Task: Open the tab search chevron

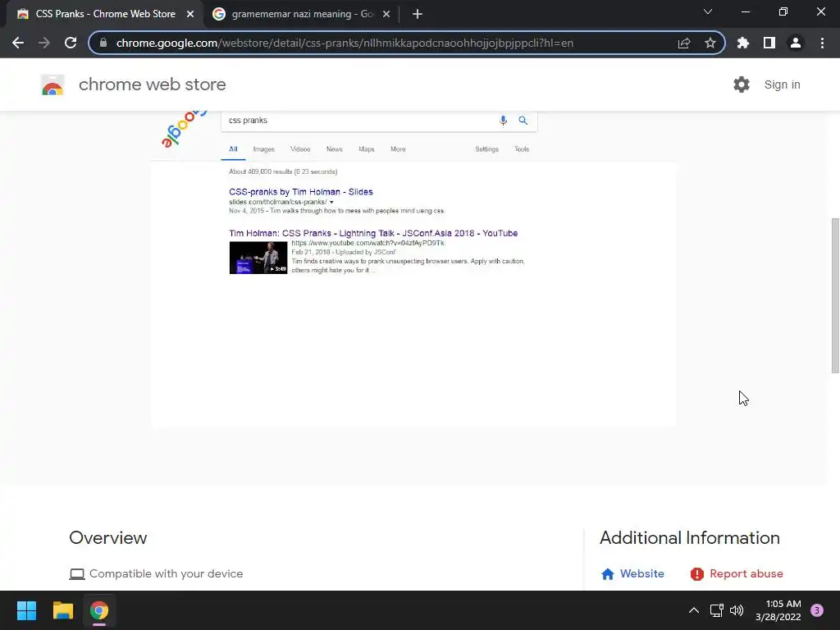Action: click(x=708, y=11)
